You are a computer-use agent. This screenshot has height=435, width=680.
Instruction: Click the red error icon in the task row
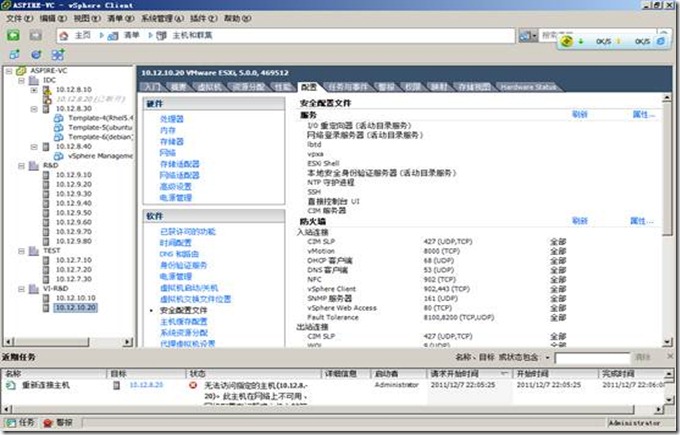click(x=193, y=385)
